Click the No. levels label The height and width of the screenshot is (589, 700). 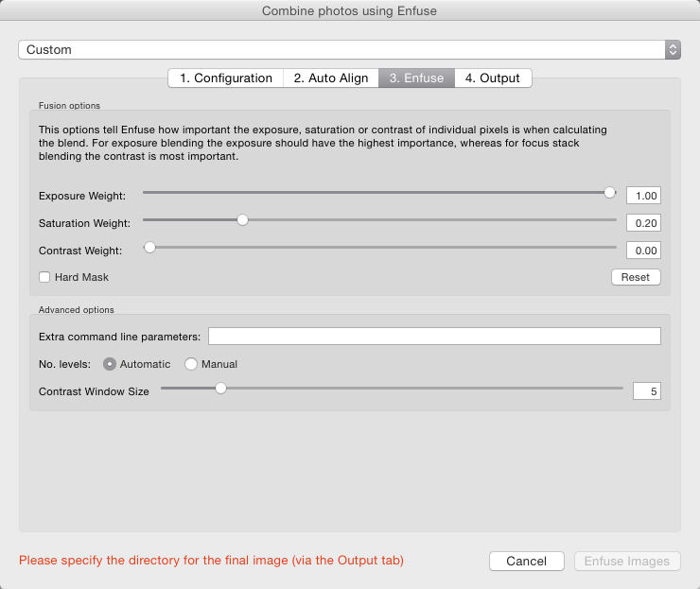point(64,364)
